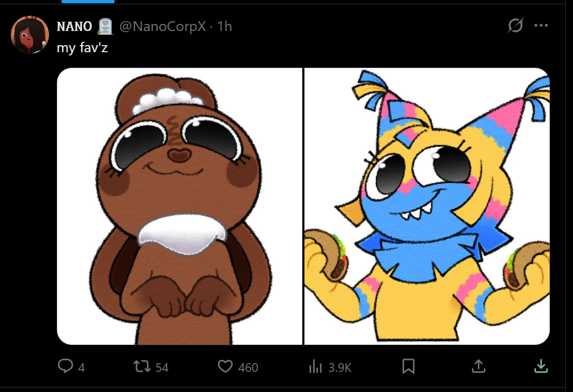This screenshot has height=392, width=573.
Task: Bookmark this post
Action: pos(408,367)
